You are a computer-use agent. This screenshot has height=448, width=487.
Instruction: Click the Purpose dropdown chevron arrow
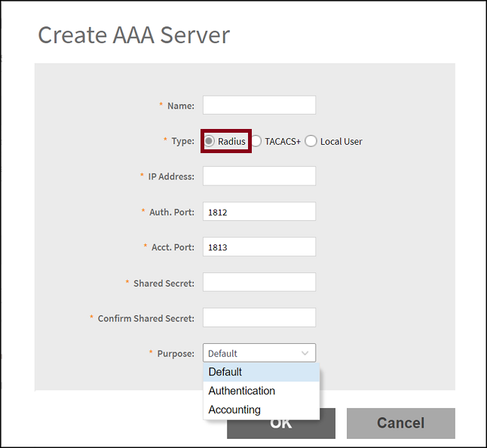(x=305, y=353)
